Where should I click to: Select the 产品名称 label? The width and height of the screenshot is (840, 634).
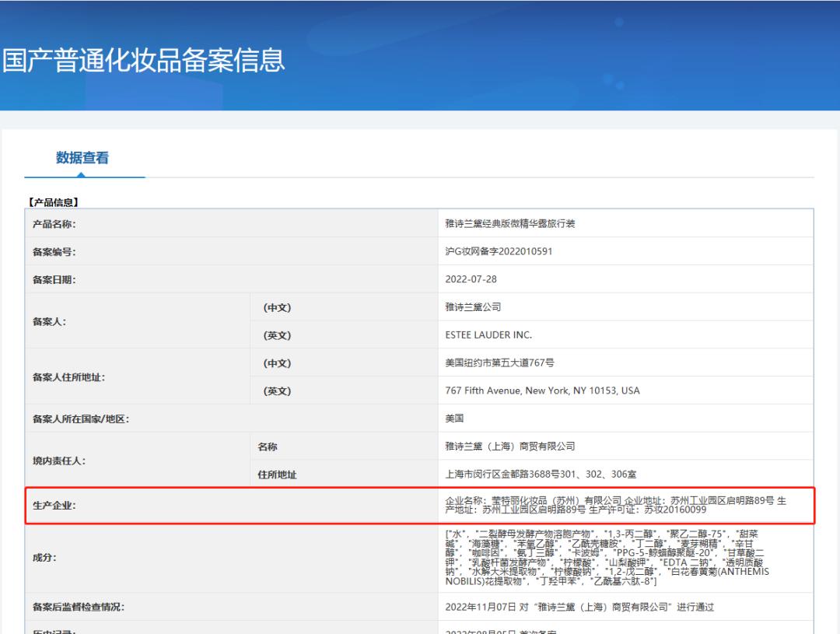tap(54, 224)
